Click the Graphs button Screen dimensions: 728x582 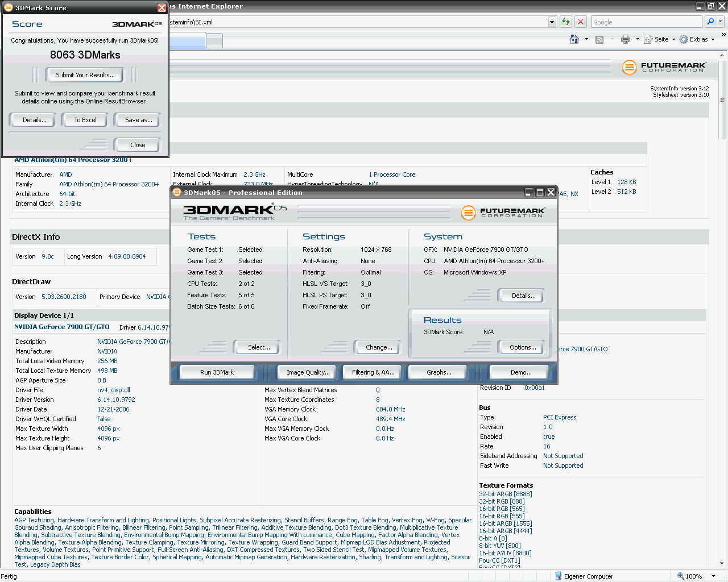439,372
